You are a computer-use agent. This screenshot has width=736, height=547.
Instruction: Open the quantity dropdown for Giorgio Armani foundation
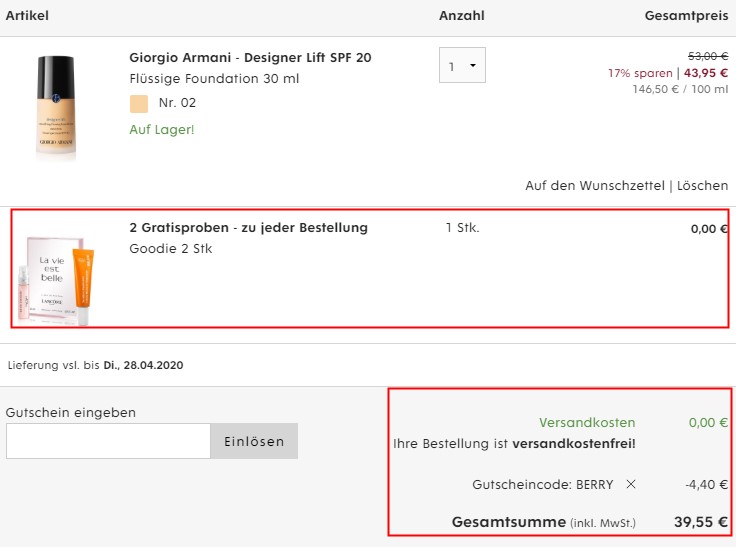pos(462,65)
